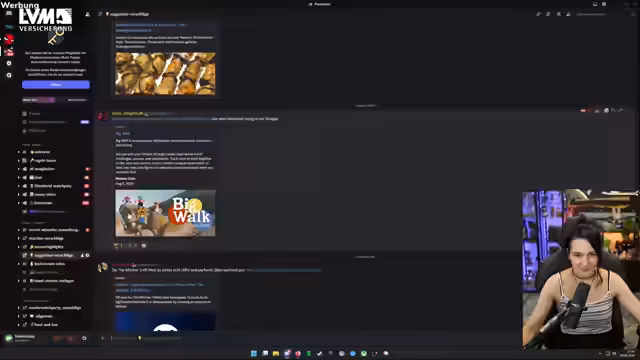
Task: Click the attach file plus button
Action: tap(102, 338)
